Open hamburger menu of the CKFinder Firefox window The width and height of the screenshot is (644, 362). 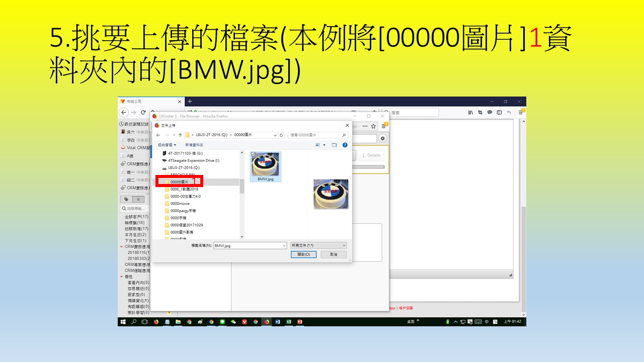coord(383,126)
